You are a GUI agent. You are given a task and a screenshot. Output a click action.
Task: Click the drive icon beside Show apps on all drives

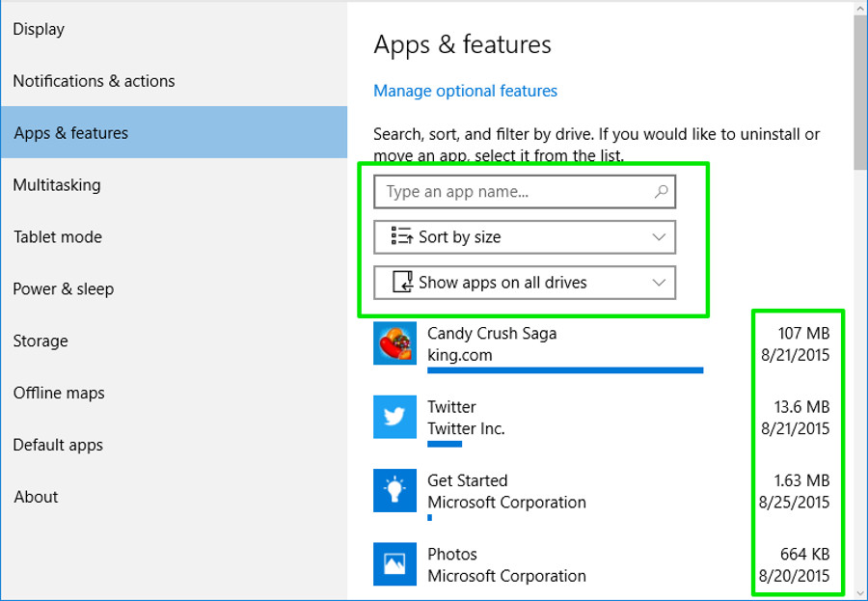click(402, 282)
